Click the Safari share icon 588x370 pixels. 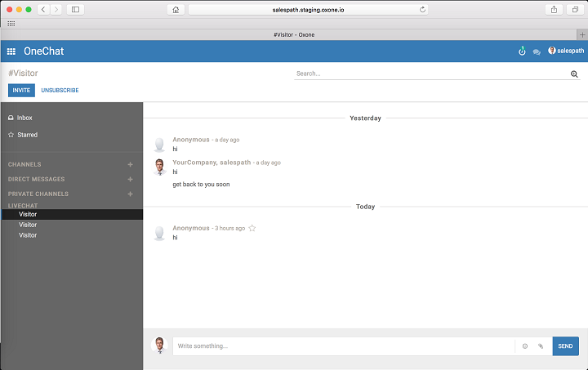(x=554, y=10)
